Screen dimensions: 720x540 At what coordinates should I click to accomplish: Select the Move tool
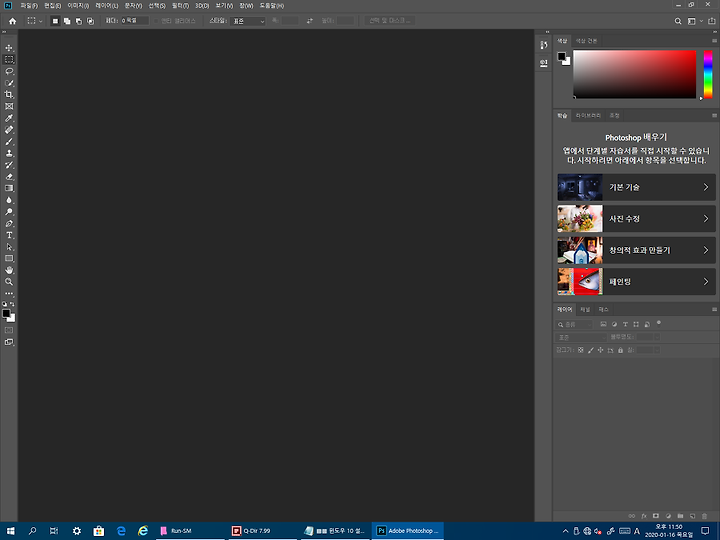(9, 48)
